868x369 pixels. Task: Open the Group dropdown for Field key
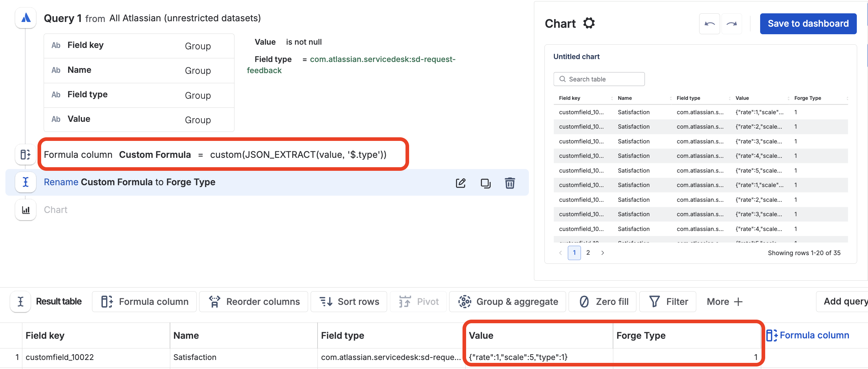coord(198,46)
